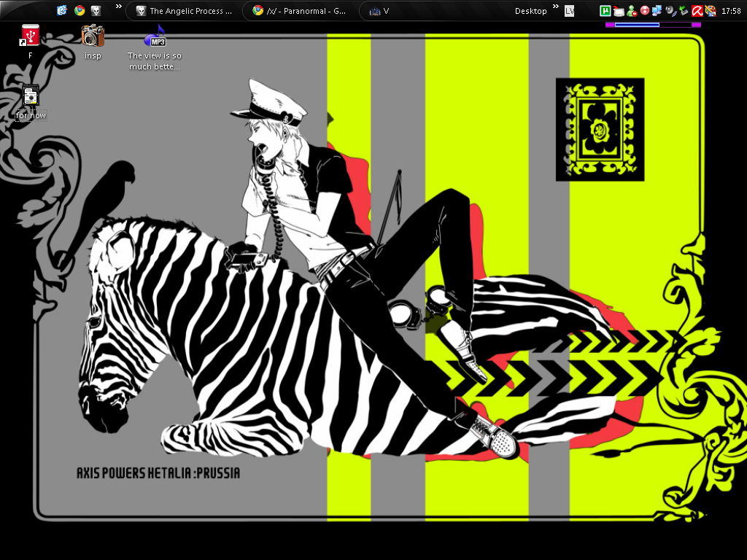747x560 pixels.
Task: Open the speaker volume tray icon
Action: 671,10
